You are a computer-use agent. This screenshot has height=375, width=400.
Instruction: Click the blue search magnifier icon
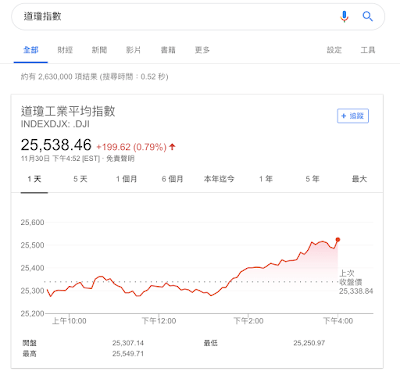point(367,16)
